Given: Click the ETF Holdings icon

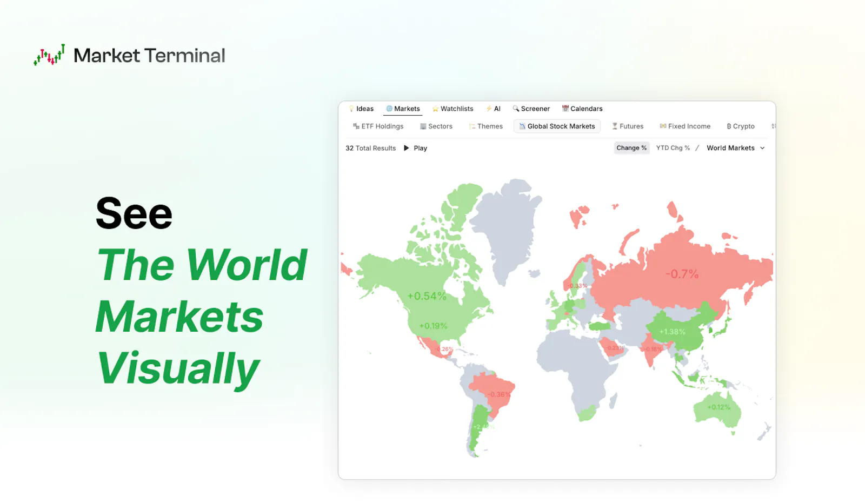Looking at the screenshot, I should 356,126.
